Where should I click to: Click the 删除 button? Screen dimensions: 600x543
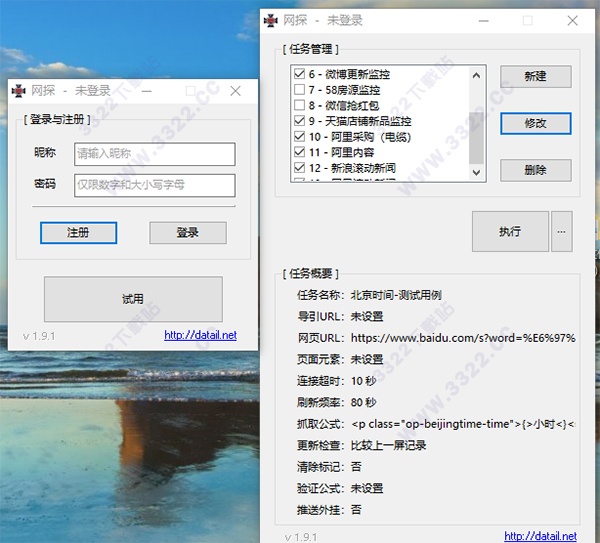(536, 170)
